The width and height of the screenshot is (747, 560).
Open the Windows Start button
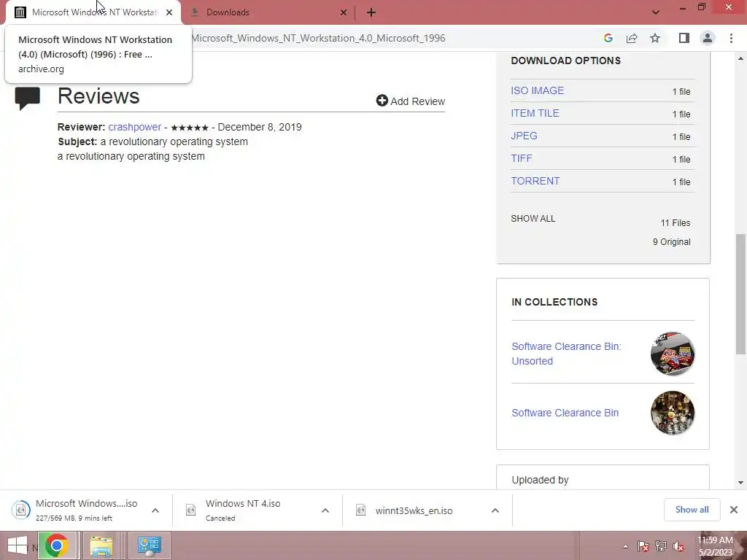18,545
